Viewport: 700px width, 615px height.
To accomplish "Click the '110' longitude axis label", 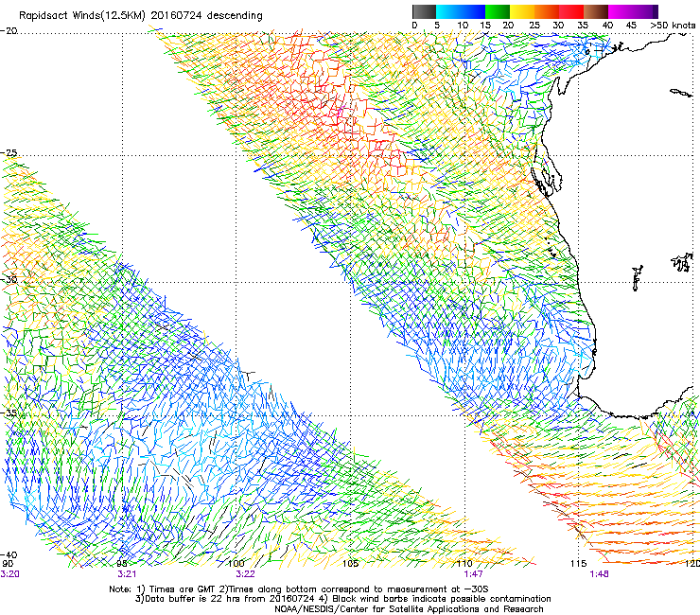I will (x=464, y=564).
